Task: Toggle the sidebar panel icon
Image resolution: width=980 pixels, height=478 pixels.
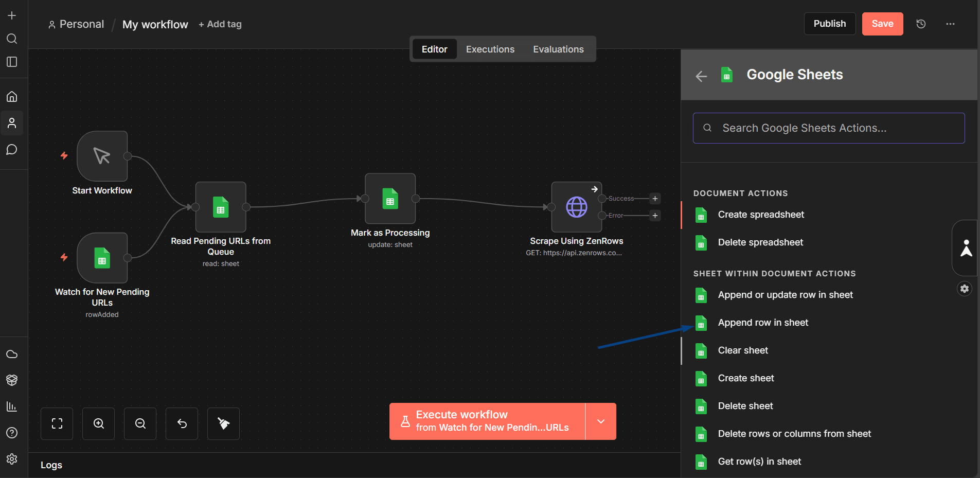Action: (x=12, y=62)
